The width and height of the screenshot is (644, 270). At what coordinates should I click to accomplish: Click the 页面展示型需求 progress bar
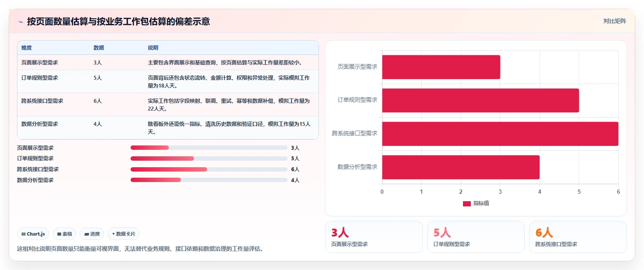point(209,148)
